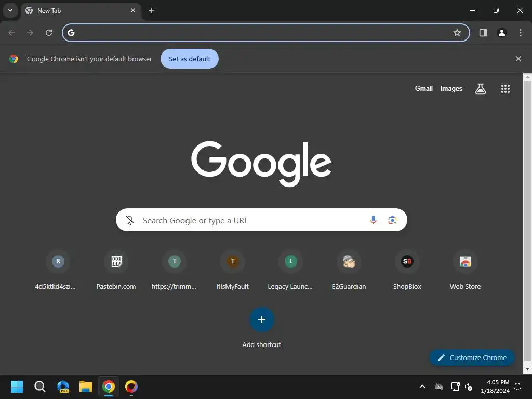Viewport: 532px width, 399px height.
Task: Open network status tray icon
Action: click(x=455, y=387)
